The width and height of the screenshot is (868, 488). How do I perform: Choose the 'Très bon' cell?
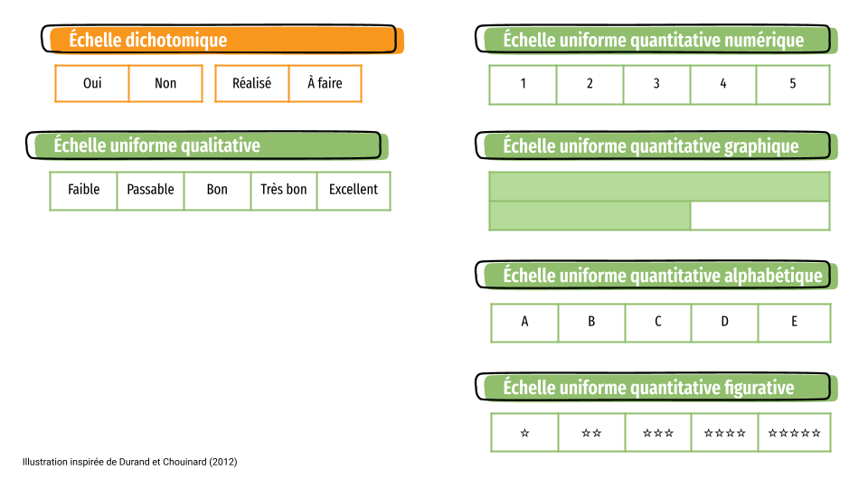tap(283, 191)
